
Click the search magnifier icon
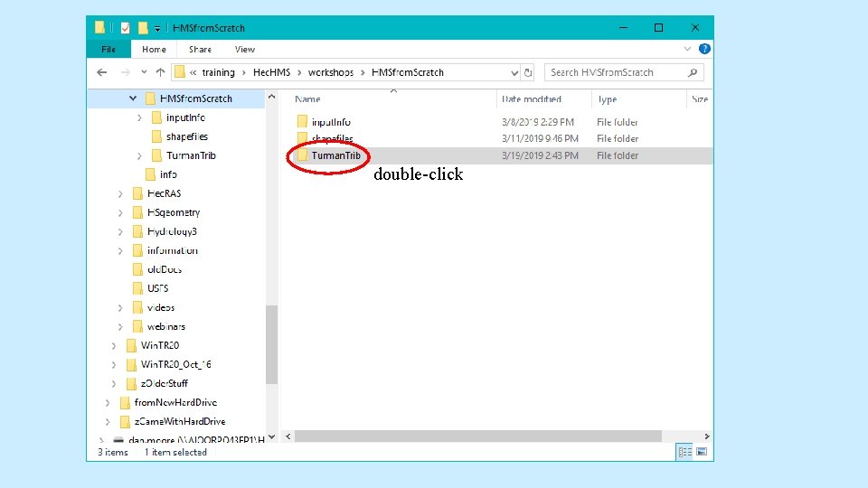click(x=693, y=72)
